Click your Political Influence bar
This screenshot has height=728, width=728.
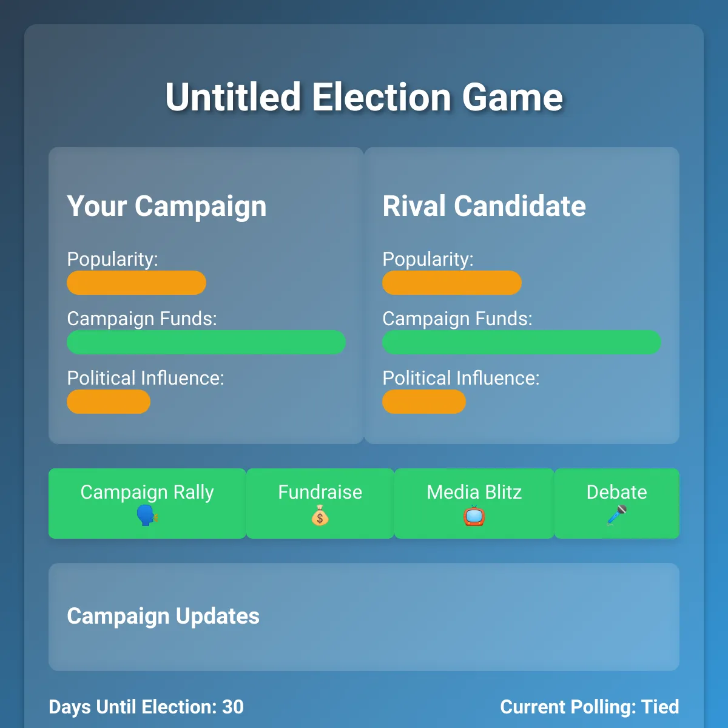click(109, 402)
